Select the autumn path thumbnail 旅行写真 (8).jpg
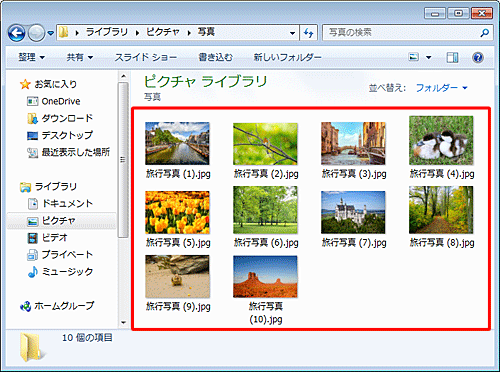Image resolution: width=500 pixels, height=372 pixels. (441, 210)
